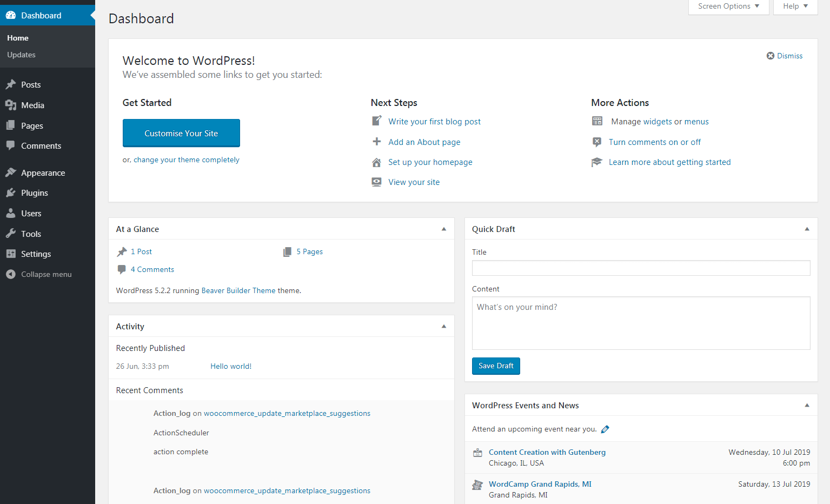This screenshot has height=504, width=830.
Task: Edit event location with pencil icon
Action: [x=605, y=429]
